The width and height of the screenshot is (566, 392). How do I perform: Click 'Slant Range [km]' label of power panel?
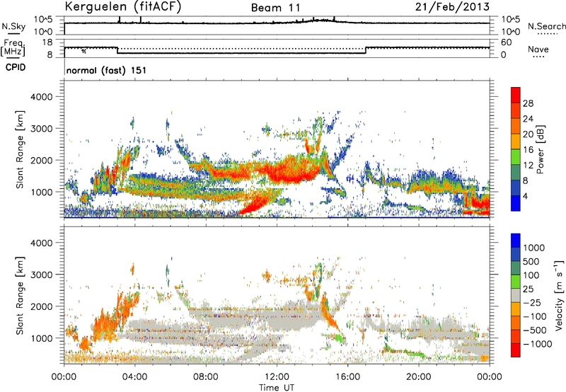pyautogui.click(x=20, y=149)
